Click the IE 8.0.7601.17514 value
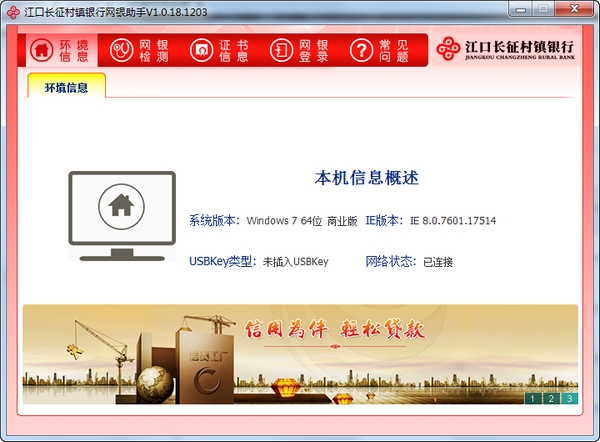The height and width of the screenshot is (442, 600). [453, 221]
